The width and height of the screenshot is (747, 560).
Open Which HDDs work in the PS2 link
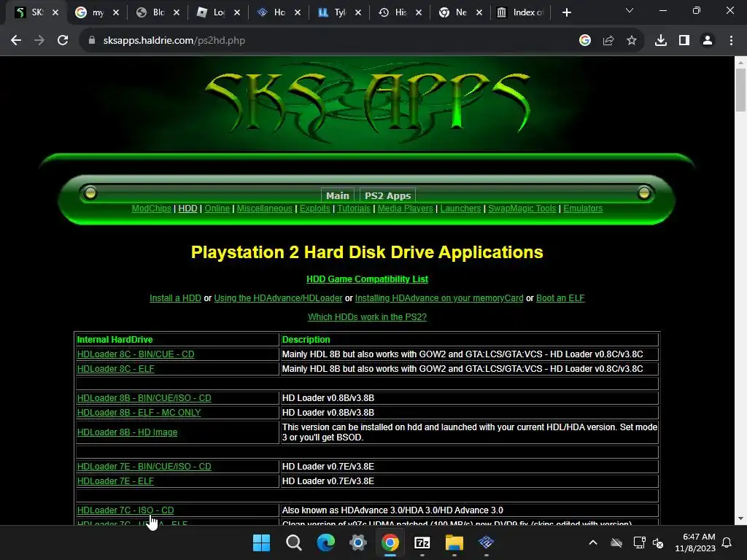pyautogui.click(x=368, y=317)
